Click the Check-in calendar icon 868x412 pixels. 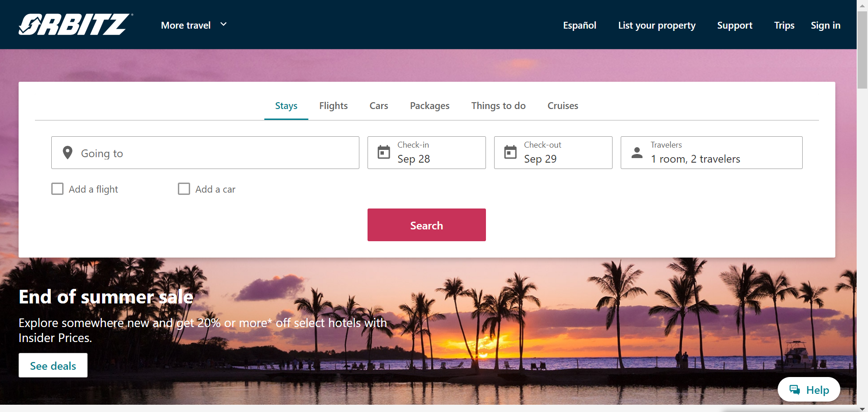click(384, 152)
